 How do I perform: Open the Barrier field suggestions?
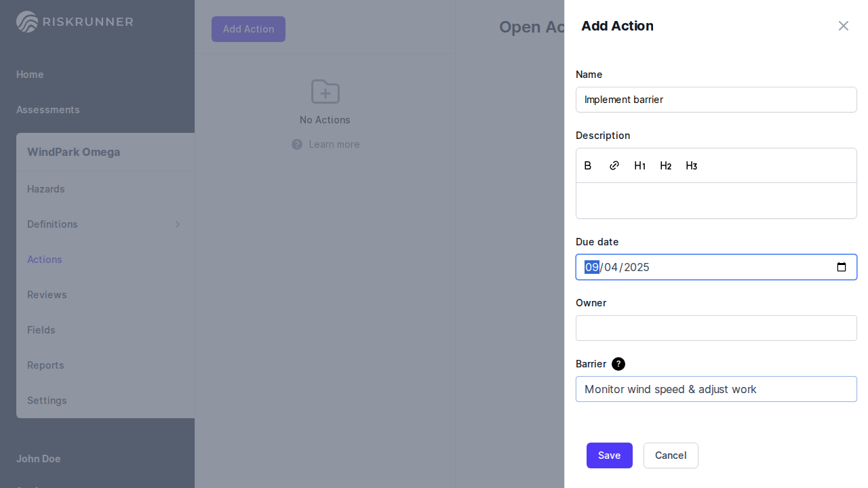tap(716, 389)
